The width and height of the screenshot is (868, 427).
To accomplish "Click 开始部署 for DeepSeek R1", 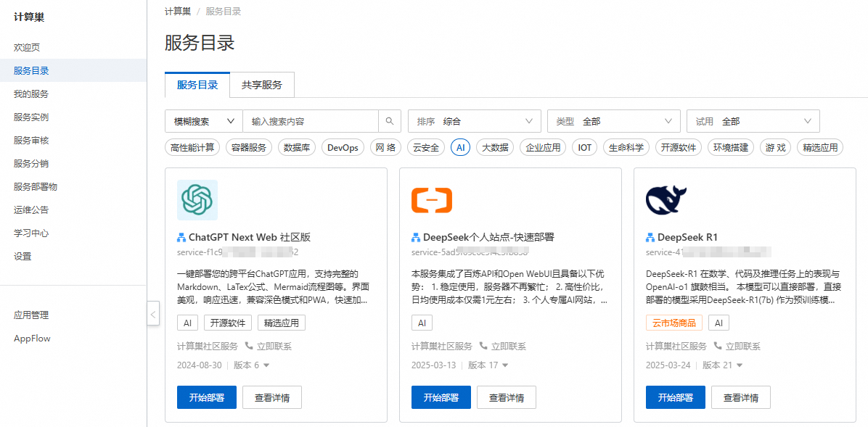I will (x=676, y=397).
